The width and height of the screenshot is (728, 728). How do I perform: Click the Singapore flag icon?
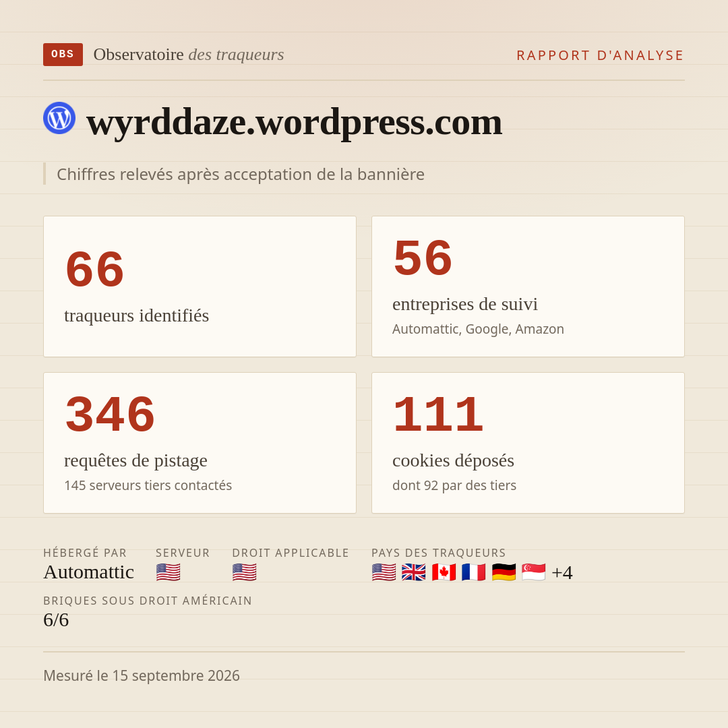533,572
